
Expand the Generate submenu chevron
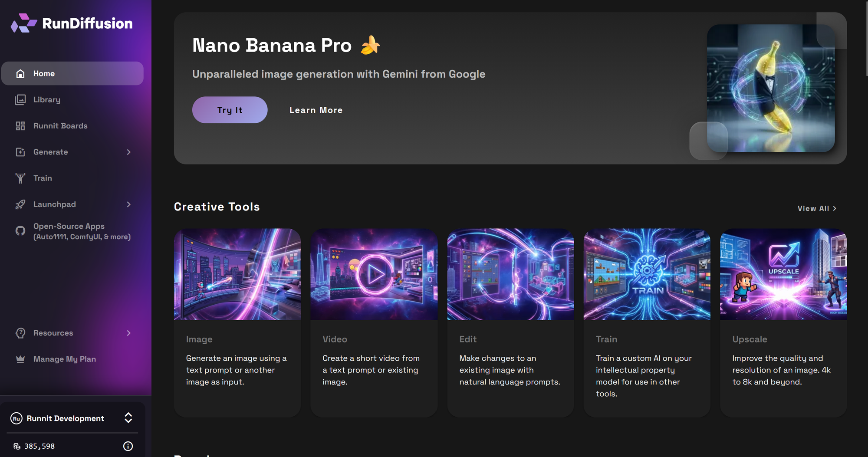[128, 152]
